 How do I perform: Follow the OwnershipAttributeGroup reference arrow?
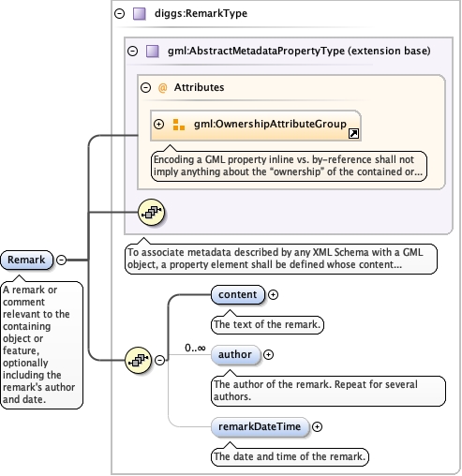[353, 134]
